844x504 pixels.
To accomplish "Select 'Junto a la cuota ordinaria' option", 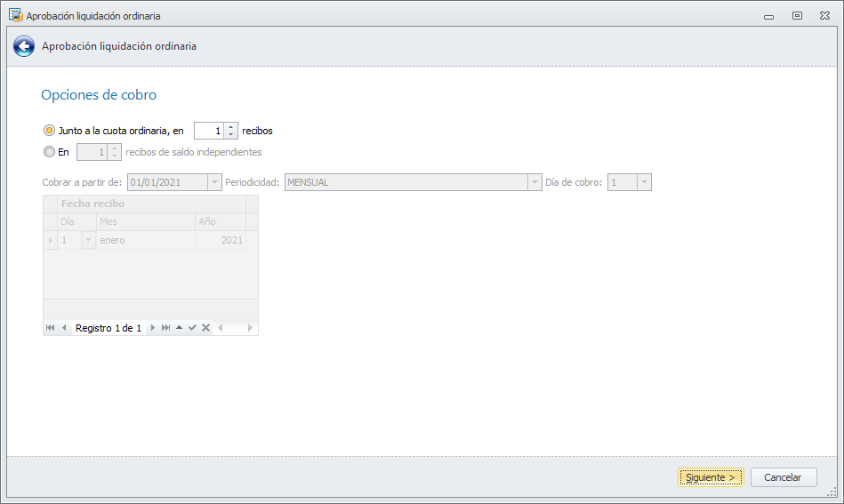I will tap(49, 131).
